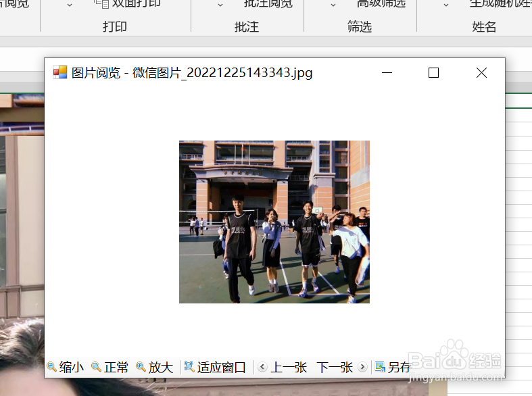Close the 图片阅览 window

[x=481, y=72]
